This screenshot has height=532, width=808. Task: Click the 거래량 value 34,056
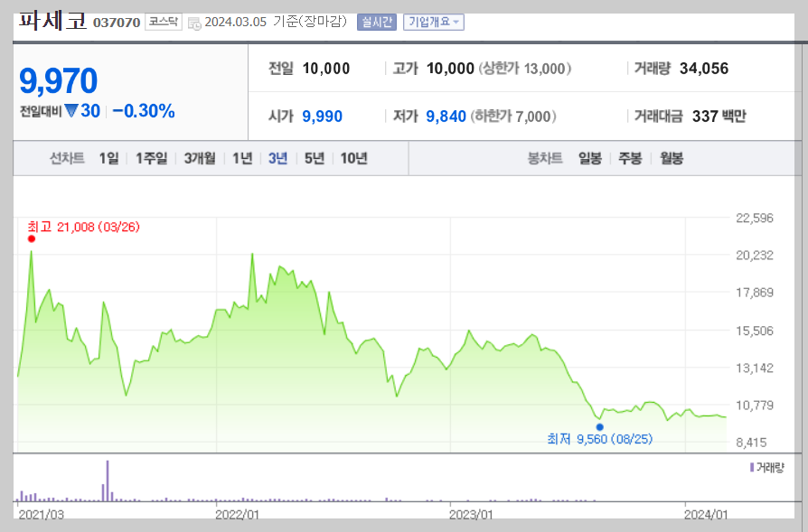704,69
